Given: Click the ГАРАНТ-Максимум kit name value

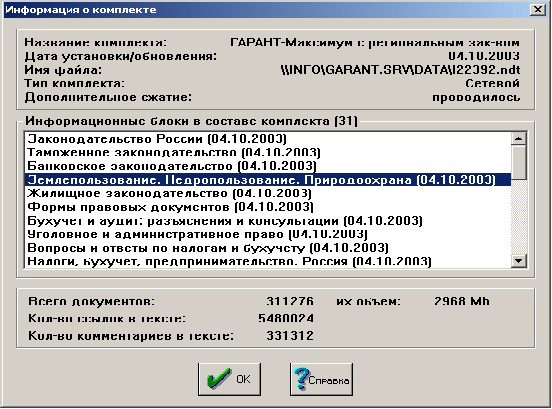Looking at the screenshot, I should point(375,43).
